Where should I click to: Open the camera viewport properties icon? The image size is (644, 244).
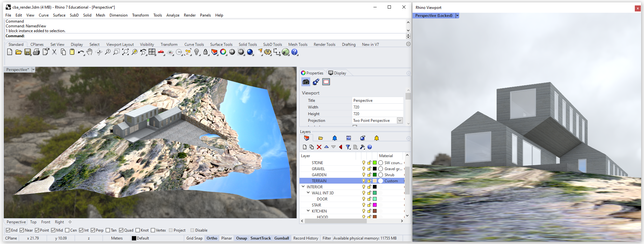pyautogui.click(x=306, y=82)
